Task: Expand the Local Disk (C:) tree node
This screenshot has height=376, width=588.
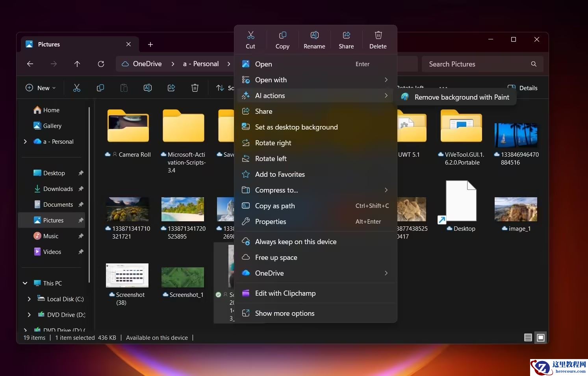Action: (x=29, y=299)
